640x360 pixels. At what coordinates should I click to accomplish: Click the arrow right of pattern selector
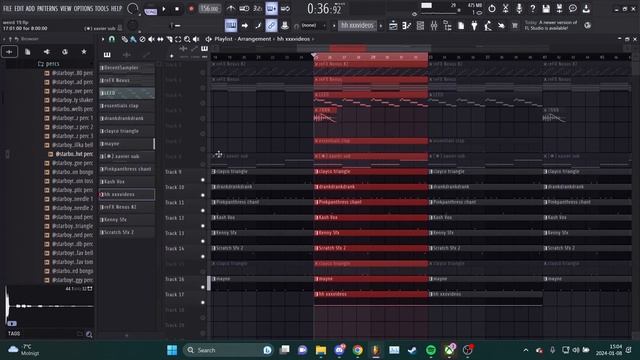point(381,26)
